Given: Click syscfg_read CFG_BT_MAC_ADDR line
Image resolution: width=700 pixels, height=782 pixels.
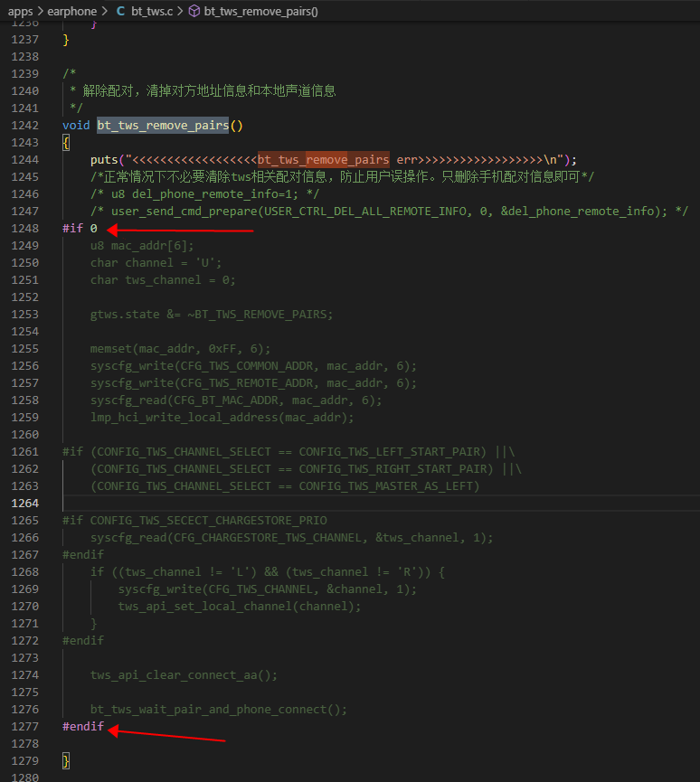Looking at the screenshot, I should pyautogui.click(x=236, y=400).
